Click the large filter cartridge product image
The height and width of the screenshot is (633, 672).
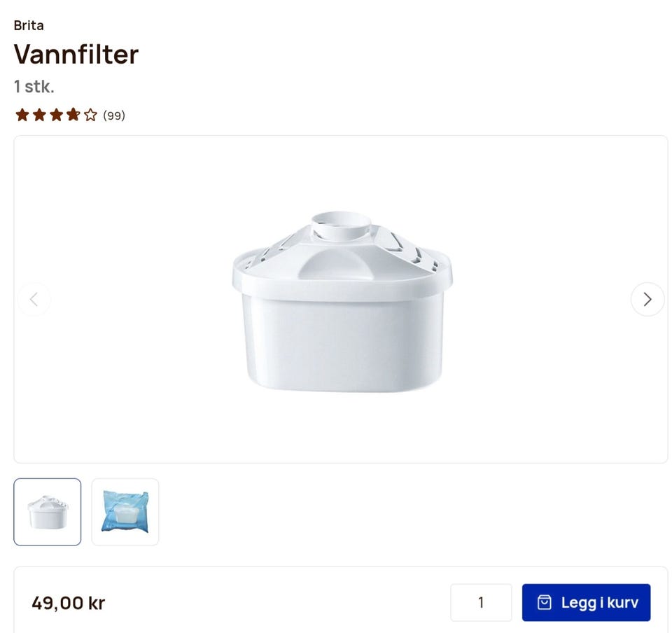click(x=342, y=301)
